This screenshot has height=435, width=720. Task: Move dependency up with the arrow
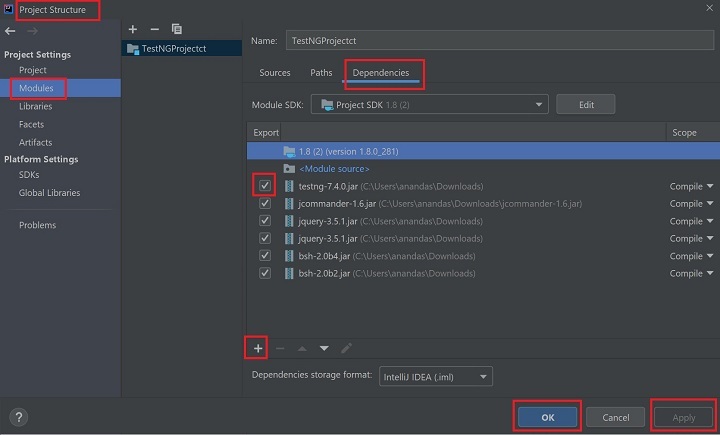[x=302, y=348]
